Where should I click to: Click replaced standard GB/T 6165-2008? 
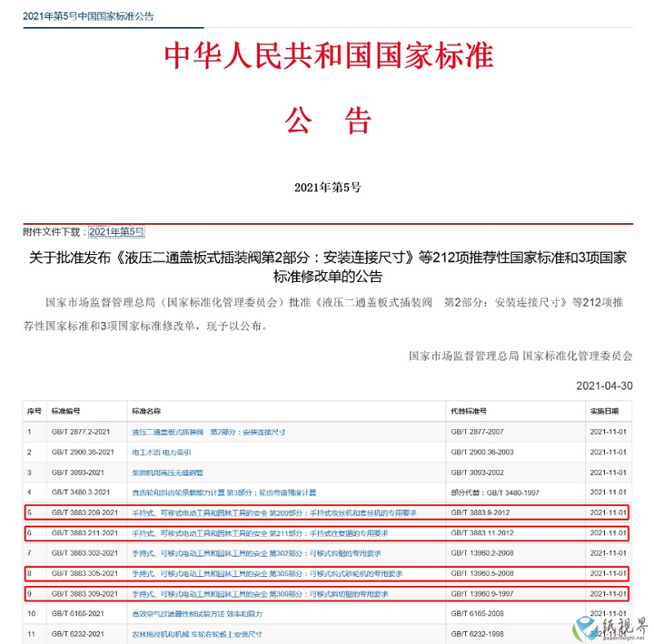[477, 614]
